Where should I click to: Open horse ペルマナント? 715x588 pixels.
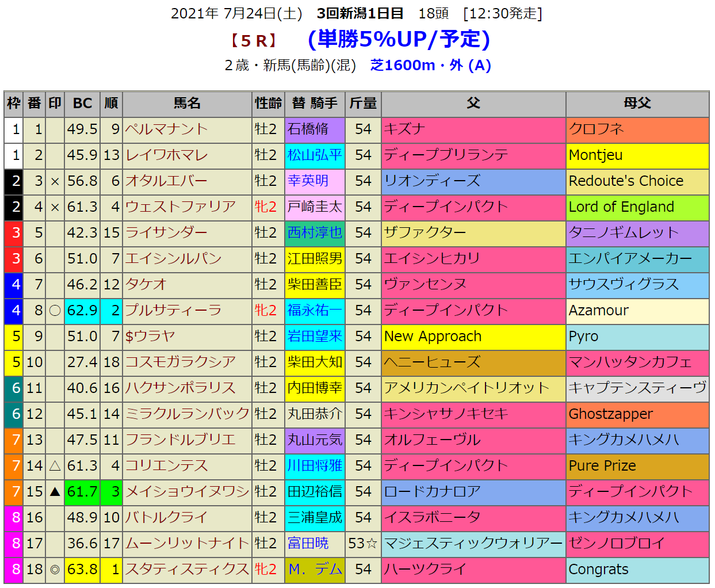pyautogui.click(x=166, y=129)
